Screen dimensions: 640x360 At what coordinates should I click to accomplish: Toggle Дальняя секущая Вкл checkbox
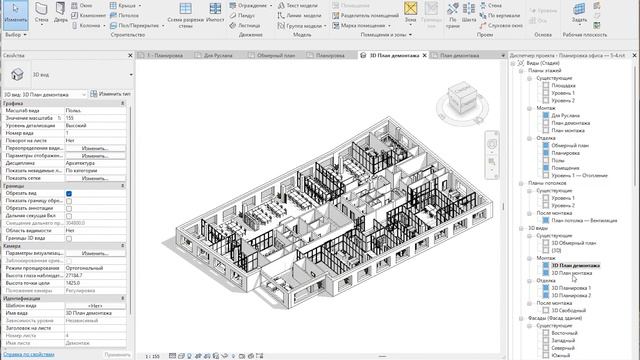pos(69,216)
